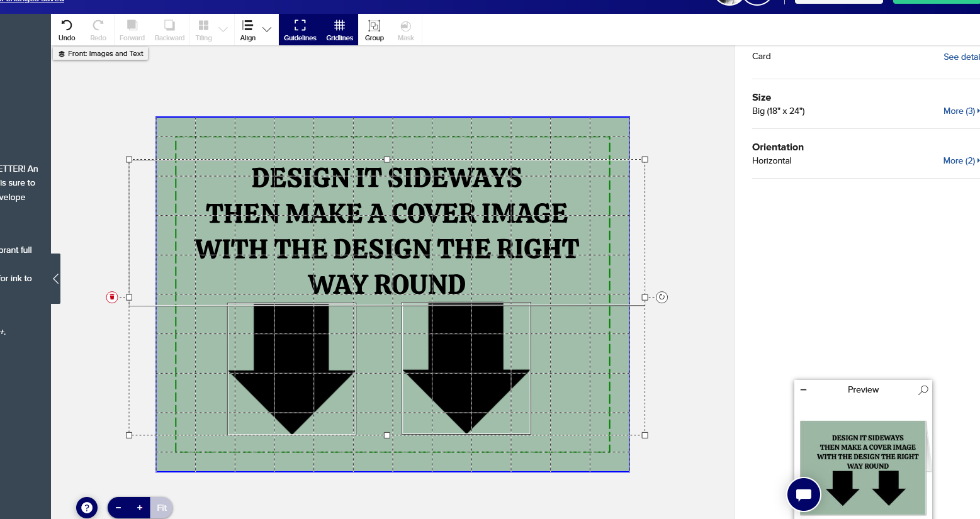This screenshot has width=980, height=519.
Task: Send selection Backward
Action: tap(169, 30)
